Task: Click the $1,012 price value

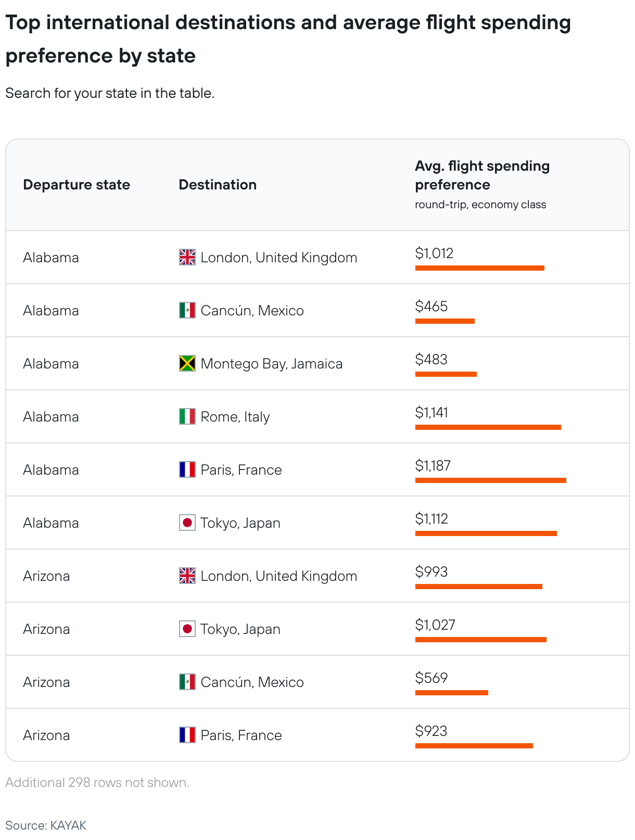Action: click(434, 253)
